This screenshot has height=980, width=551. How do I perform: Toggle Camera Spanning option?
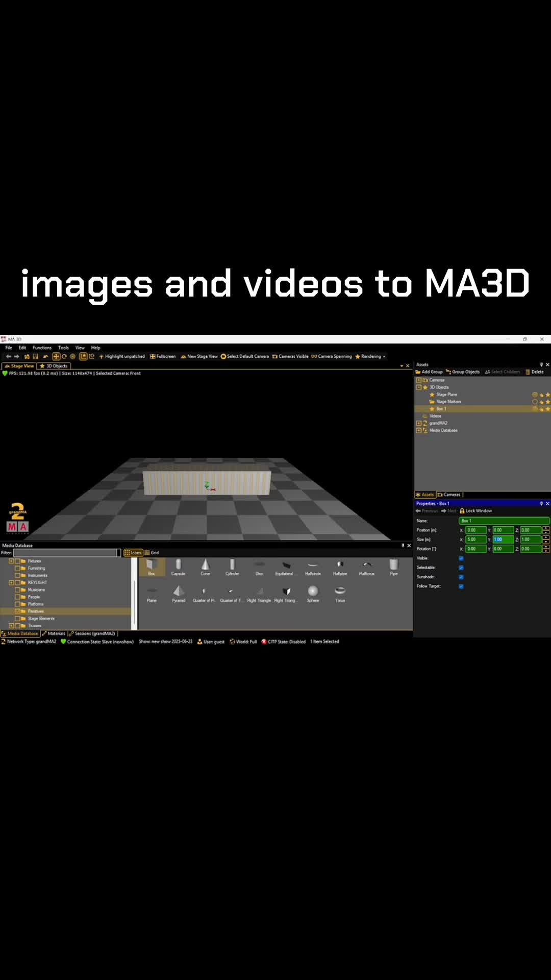tap(332, 356)
